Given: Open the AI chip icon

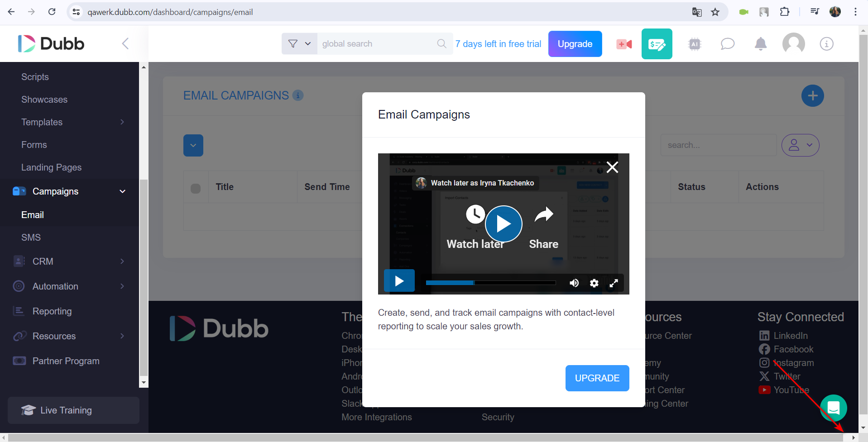Looking at the screenshot, I should [x=695, y=44].
